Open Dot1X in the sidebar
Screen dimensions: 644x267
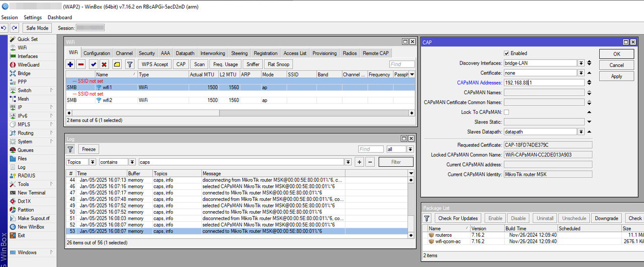click(x=24, y=202)
